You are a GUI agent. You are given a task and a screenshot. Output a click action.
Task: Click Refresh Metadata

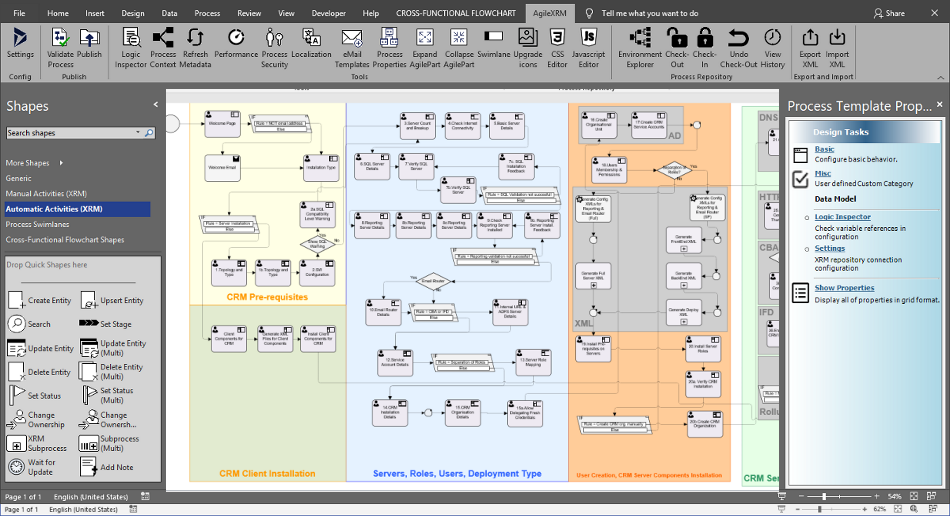[x=195, y=48]
